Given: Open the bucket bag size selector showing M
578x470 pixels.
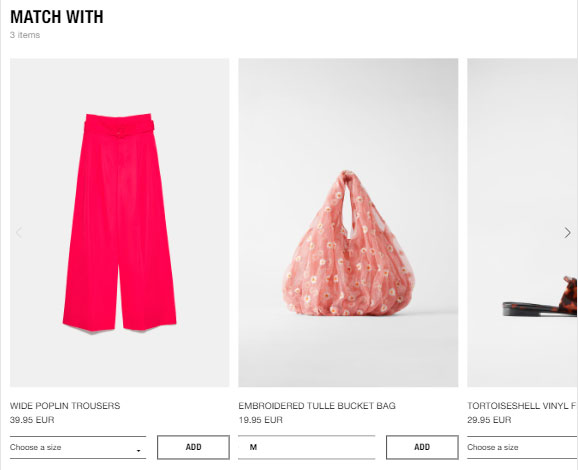Looking at the screenshot, I should (307, 447).
